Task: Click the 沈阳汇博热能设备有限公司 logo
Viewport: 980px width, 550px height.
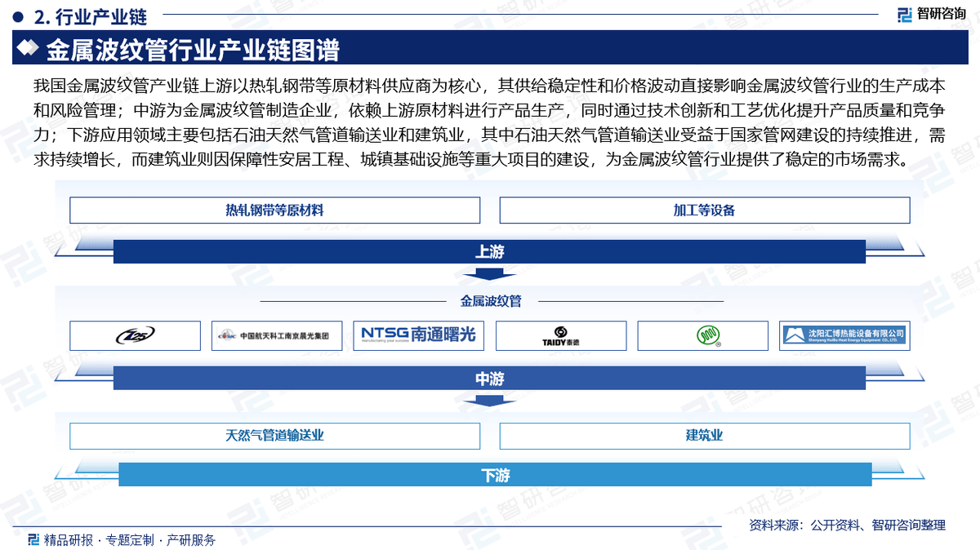Action: click(x=845, y=335)
